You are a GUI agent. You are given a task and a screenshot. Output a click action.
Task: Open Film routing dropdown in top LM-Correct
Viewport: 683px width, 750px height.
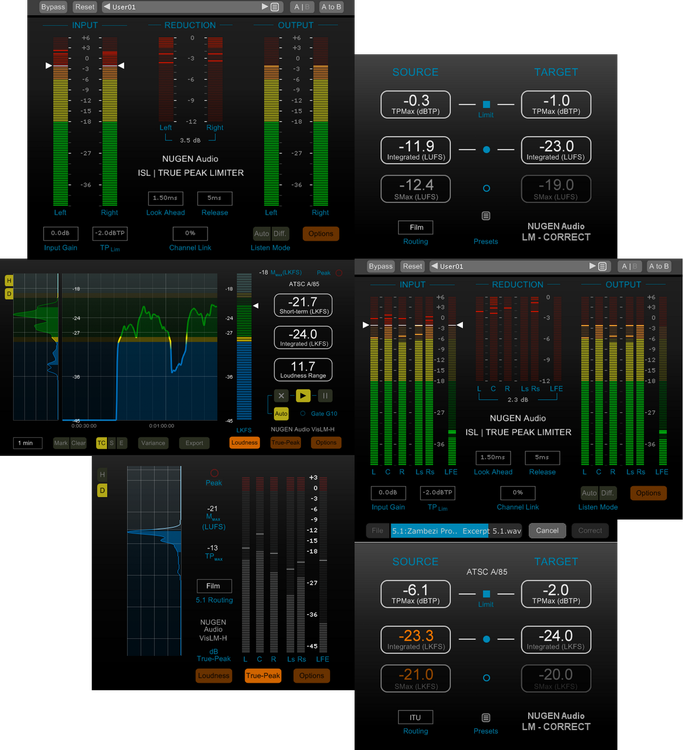coord(416,228)
